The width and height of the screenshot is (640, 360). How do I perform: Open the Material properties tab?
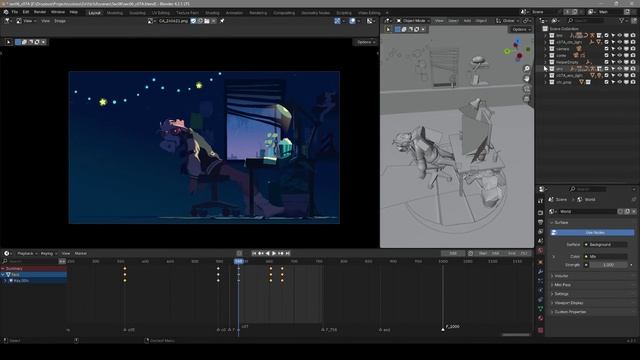(540, 318)
